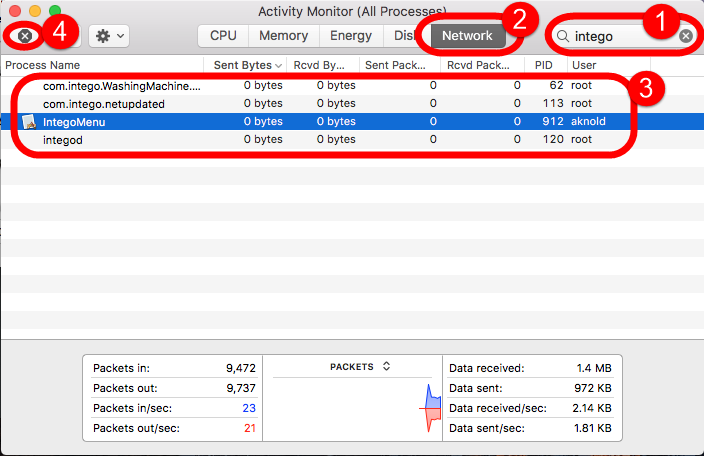The width and height of the screenshot is (704, 456).
Task: Switch to the CPU tab
Action: 223,35
